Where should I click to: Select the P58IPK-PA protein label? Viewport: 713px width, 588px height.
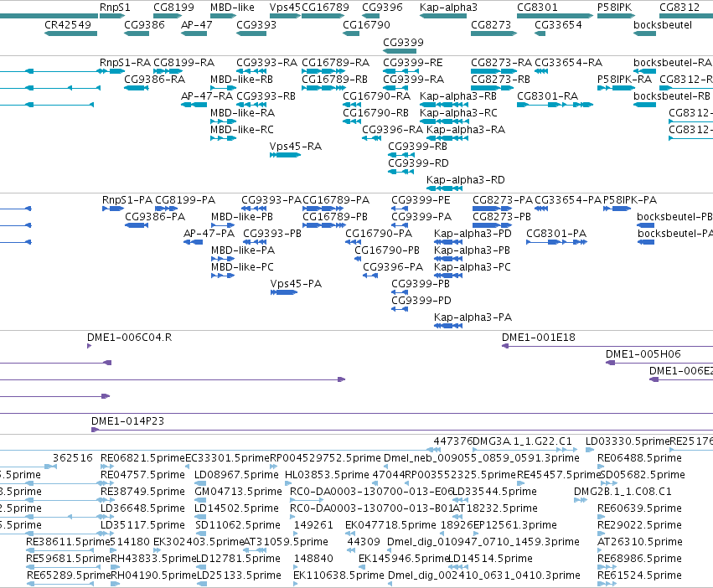click(x=630, y=200)
